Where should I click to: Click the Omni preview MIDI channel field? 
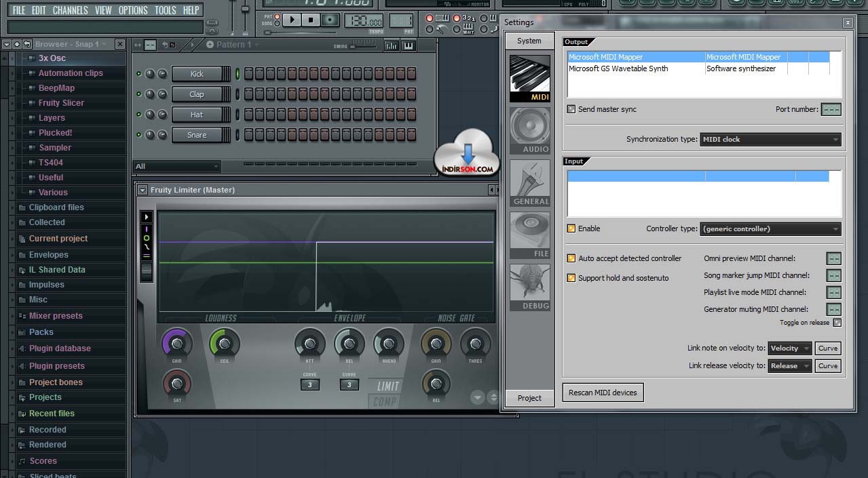pos(834,258)
